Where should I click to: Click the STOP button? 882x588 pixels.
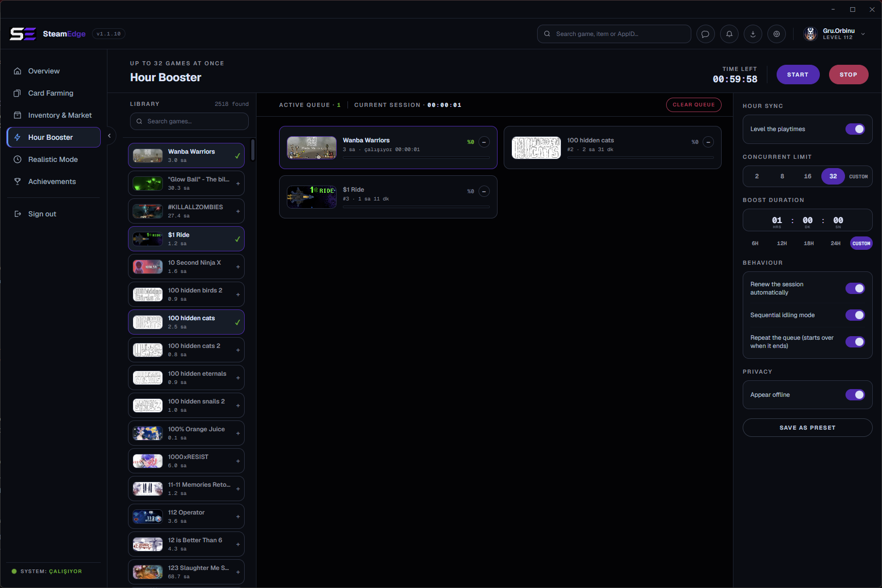[x=849, y=75]
